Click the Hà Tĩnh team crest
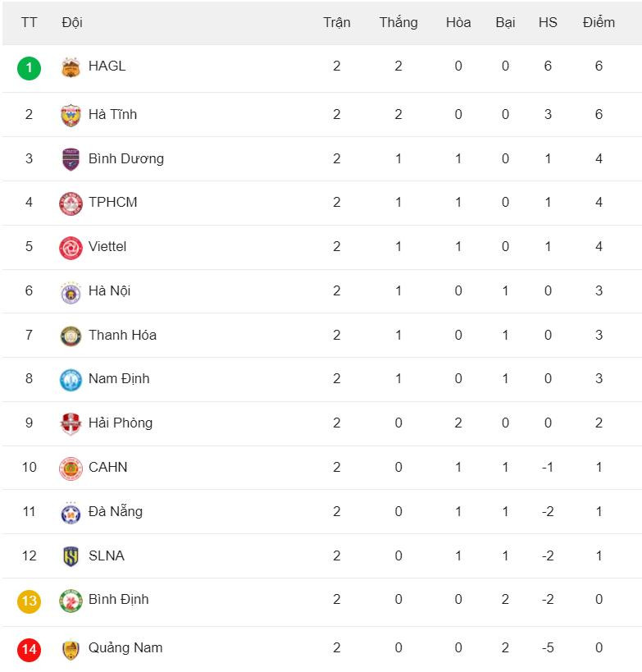The height and width of the screenshot is (672, 642). (71, 115)
